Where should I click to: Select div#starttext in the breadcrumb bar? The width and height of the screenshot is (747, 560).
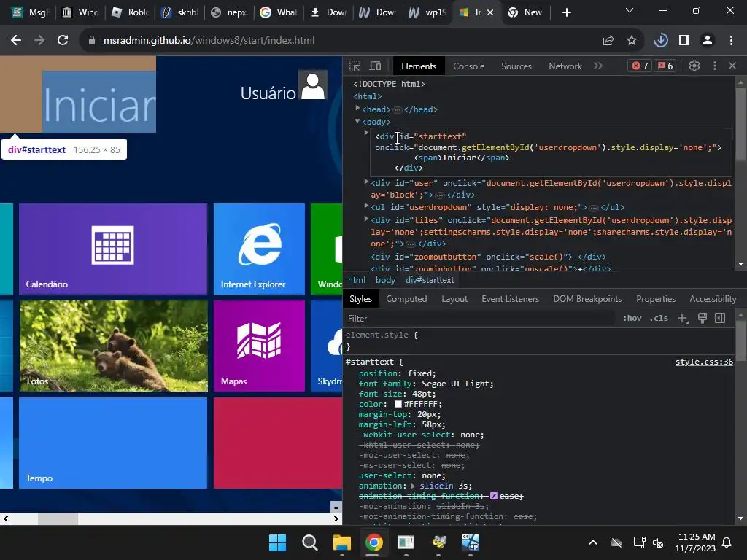coord(430,280)
